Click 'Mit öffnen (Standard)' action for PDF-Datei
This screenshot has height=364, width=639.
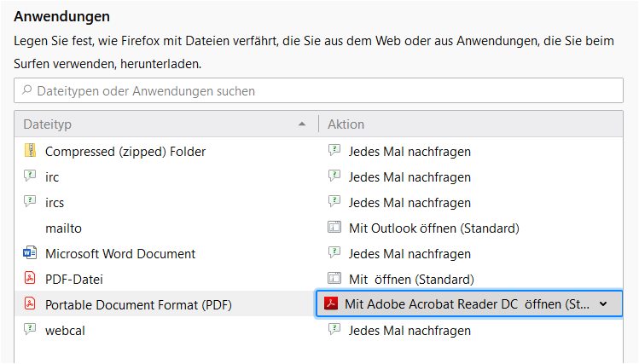[411, 280]
